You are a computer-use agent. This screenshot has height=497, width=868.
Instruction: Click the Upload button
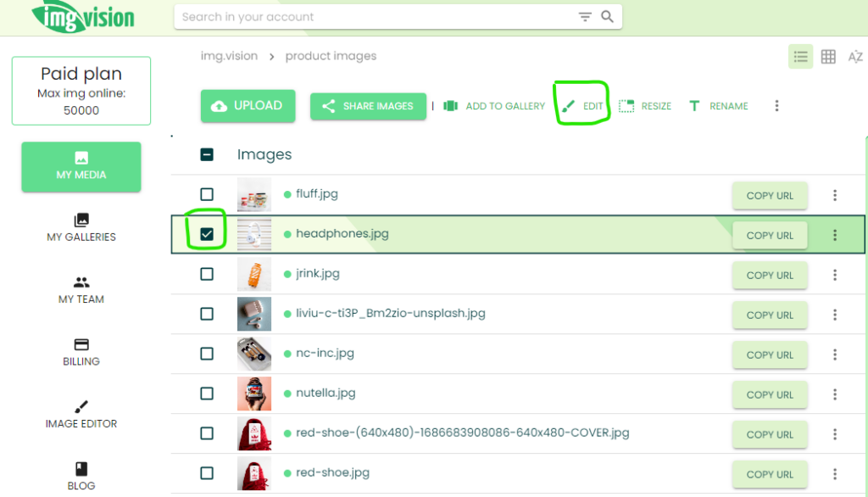point(248,106)
